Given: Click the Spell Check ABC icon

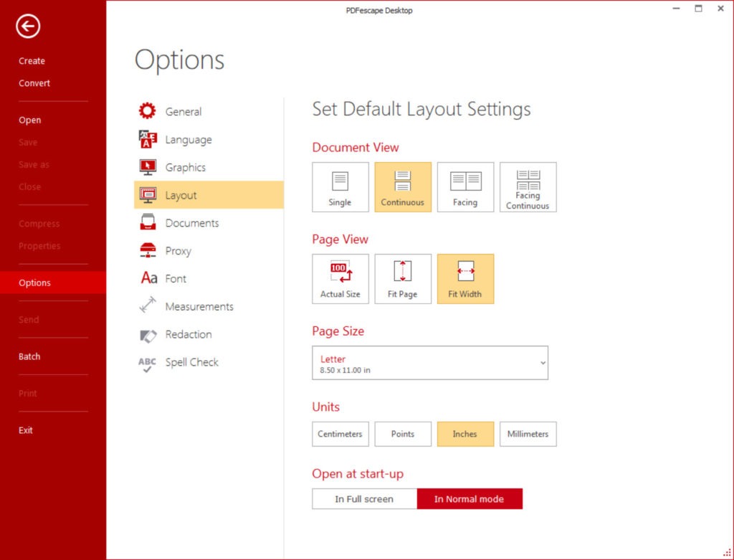Looking at the screenshot, I should 147,364.
